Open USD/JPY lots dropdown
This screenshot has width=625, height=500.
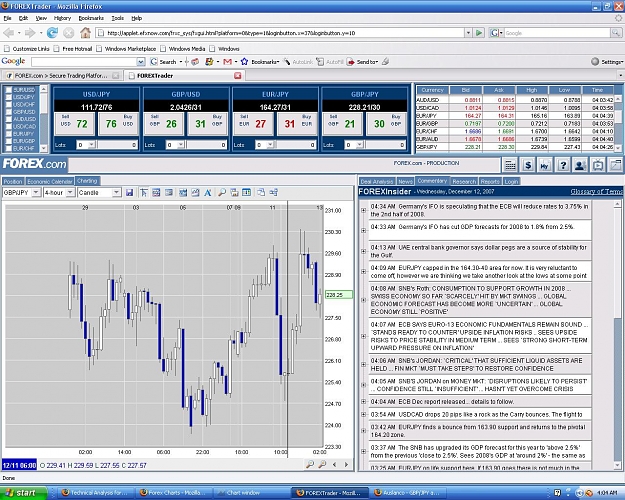tap(92, 145)
